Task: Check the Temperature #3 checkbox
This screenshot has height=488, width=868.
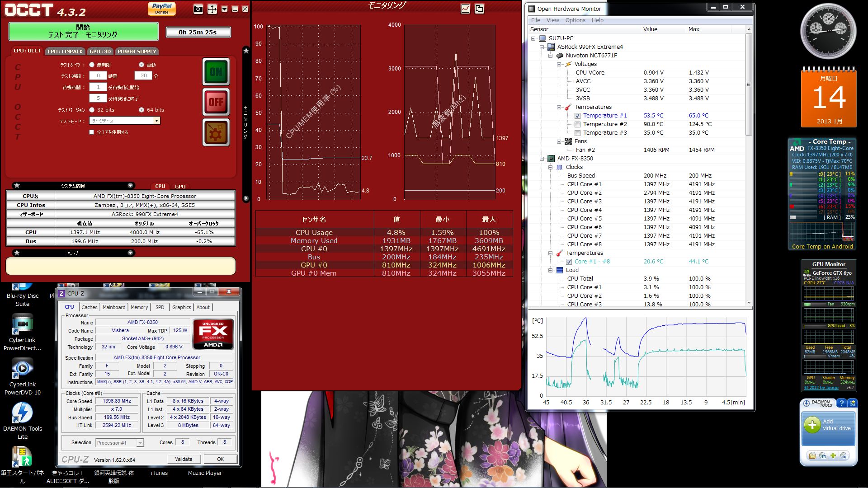Action: pos(577,133)
